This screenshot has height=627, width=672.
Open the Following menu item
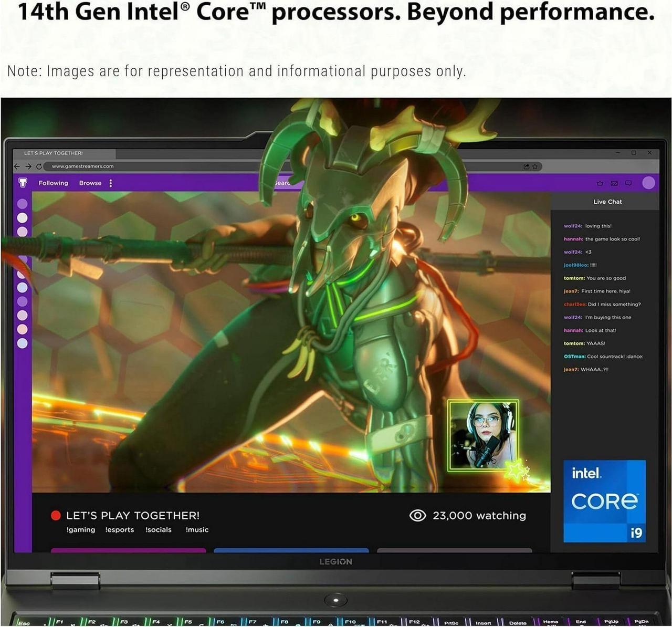pos(53,183)
